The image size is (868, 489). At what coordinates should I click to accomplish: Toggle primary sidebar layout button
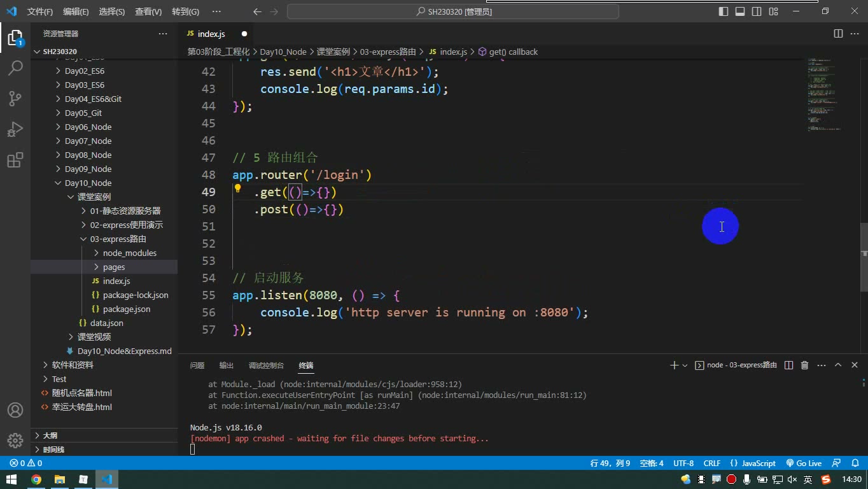[x=724, y=11]
